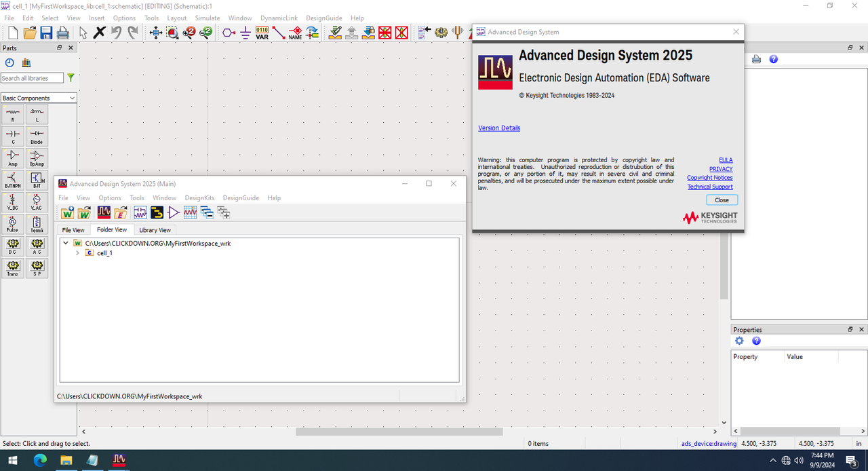Click the ads_device:drawing layer in status bar
This screenshot has width=868, height=471.
pos(709,443)
